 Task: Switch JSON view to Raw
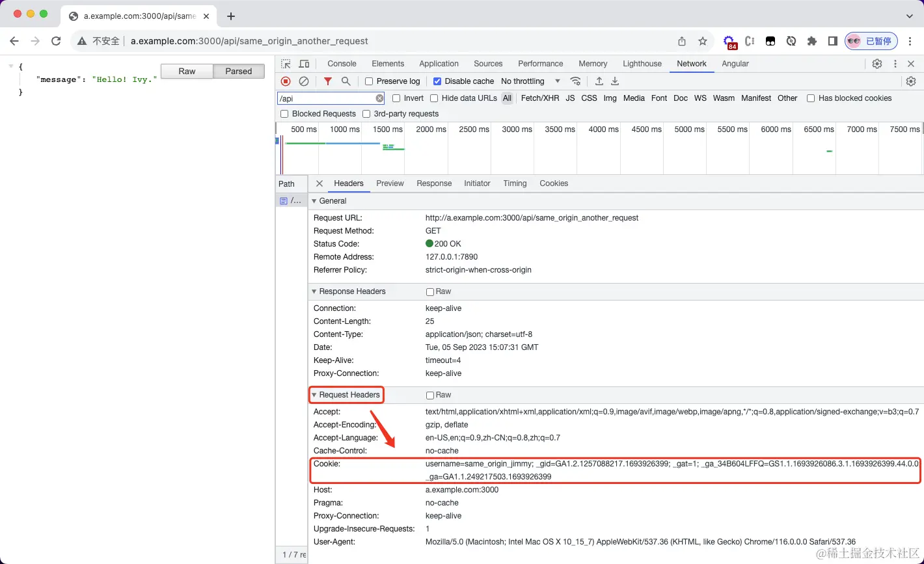[x=187, y=72]
